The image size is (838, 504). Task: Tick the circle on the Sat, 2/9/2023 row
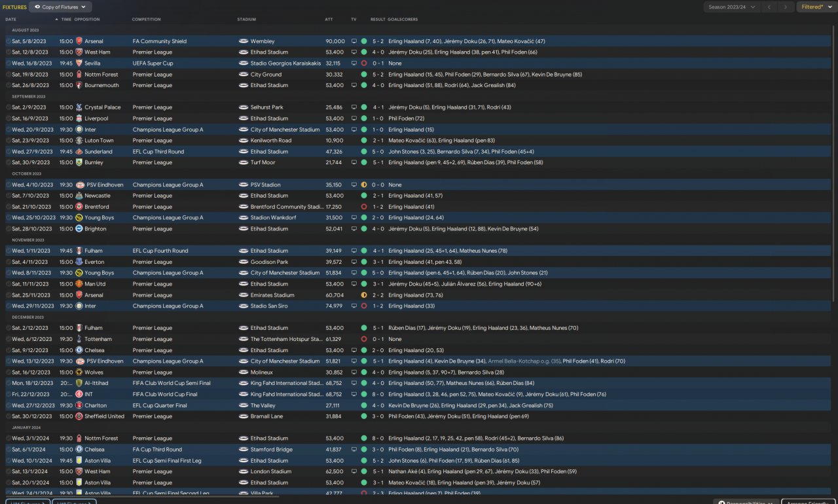click(x=9, y=107)
